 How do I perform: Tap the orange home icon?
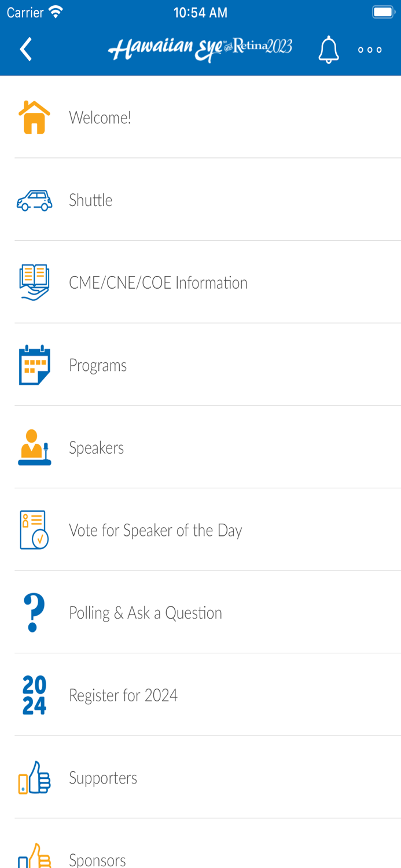[x=34, y=117]
